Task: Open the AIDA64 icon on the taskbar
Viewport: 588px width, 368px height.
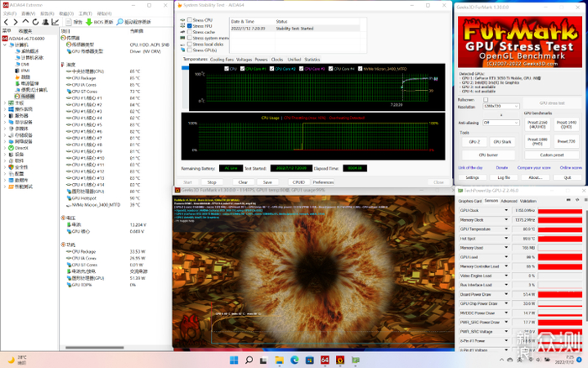Action: click(x=324, y=360)
